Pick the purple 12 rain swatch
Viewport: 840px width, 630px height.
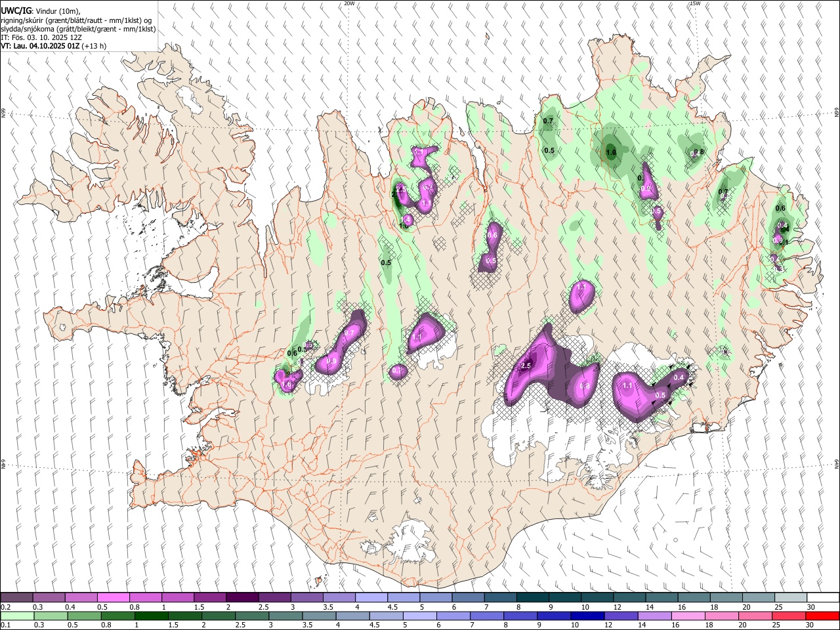(621, 616)
